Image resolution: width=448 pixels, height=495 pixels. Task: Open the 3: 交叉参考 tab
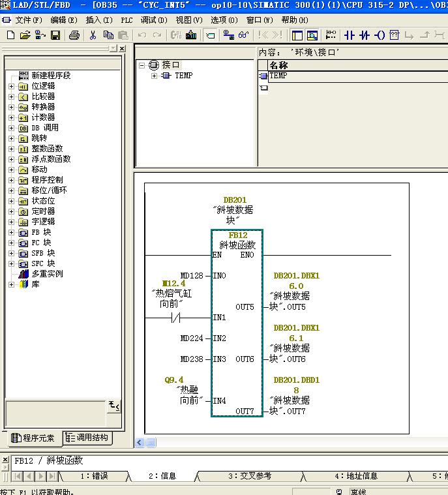pos(250,476)
